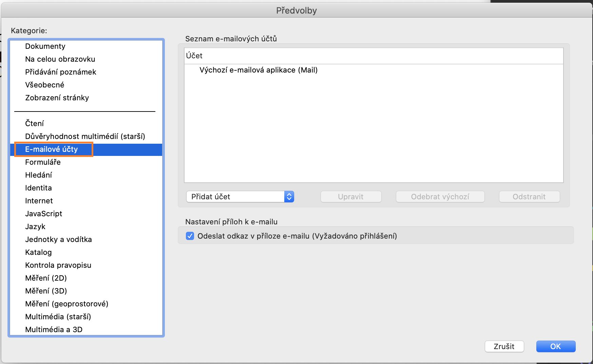593x364 pixels.
Task: Toggle Odeslat odkaz v příloze e-mailu checkbox
Action: [x=190, y=236]
